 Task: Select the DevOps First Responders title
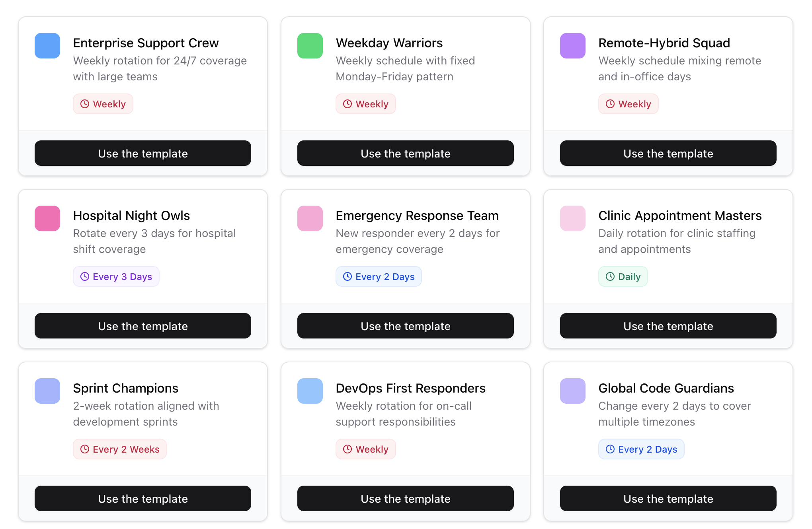pyautogui.click(x=411, y=388)
